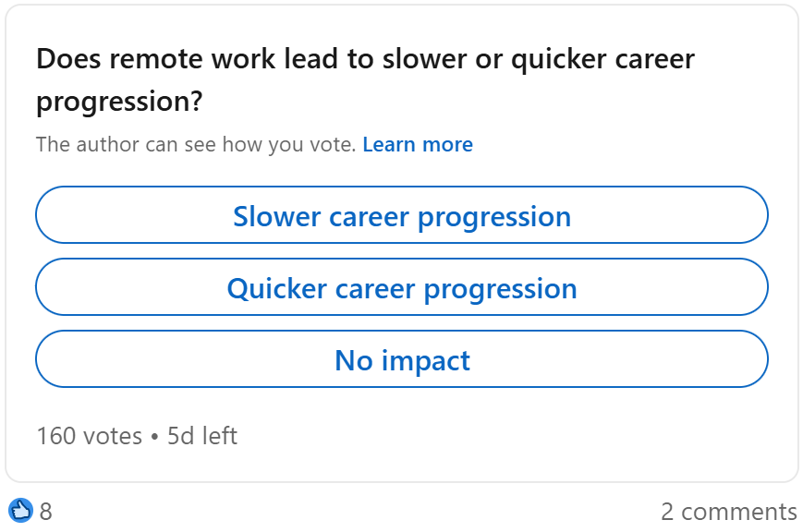Choose the middle poll answer, Quicker

tap(401, 286)
